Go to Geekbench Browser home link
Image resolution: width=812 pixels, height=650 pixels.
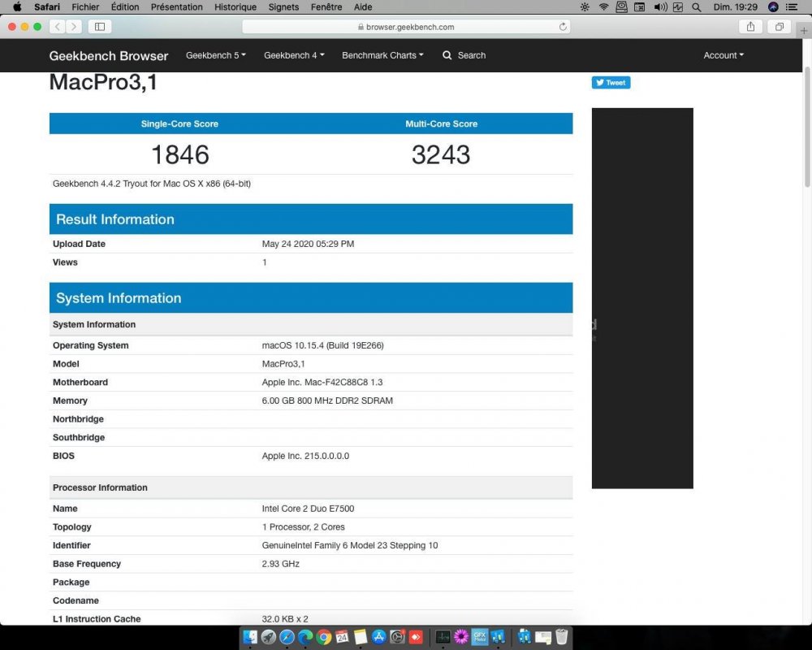(x=108, y=55)
